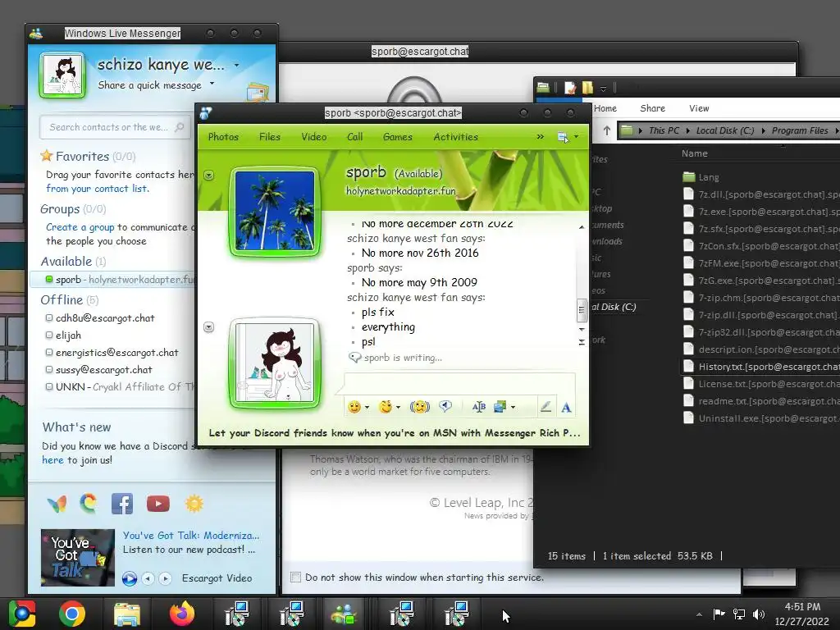Click the sun weather icon in Messenger footer

point(194,504)
